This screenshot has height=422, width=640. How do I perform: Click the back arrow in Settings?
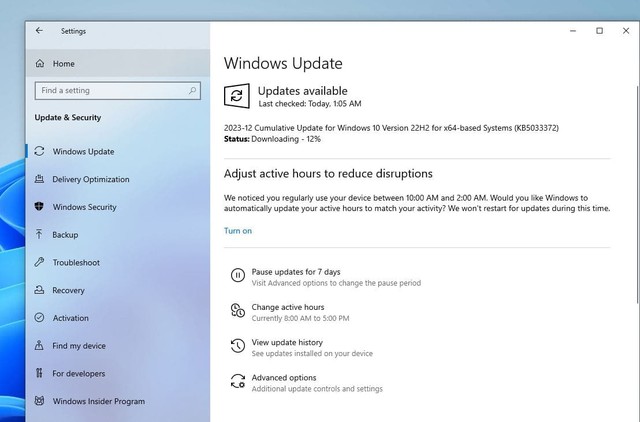(39, 31)
